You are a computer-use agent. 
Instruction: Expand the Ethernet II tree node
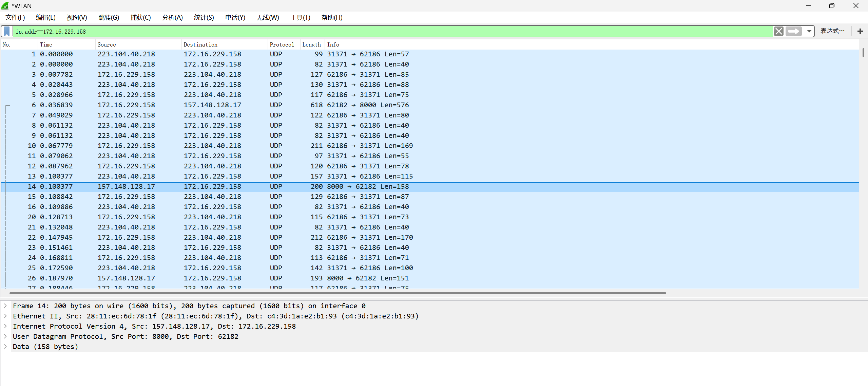coord(5,316)
